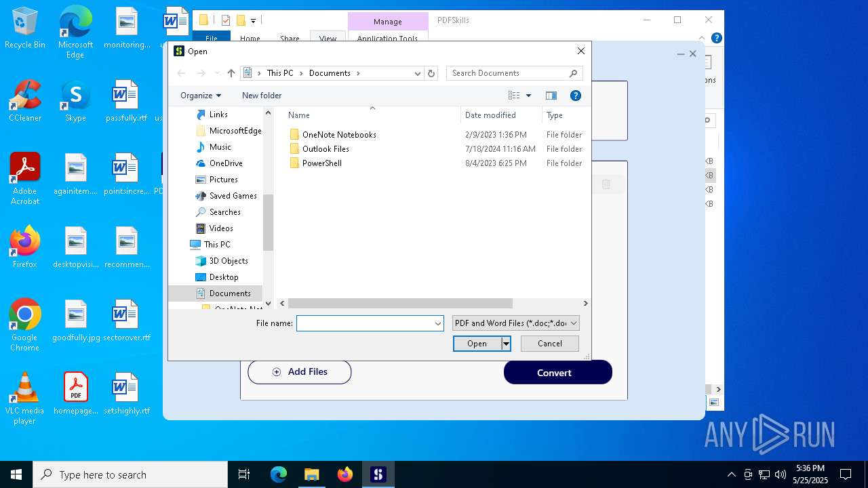Open Google Chrome desktop shortcut
Image resolution: width=868 pixels, height=488 pixels.
tap(25, 325)
